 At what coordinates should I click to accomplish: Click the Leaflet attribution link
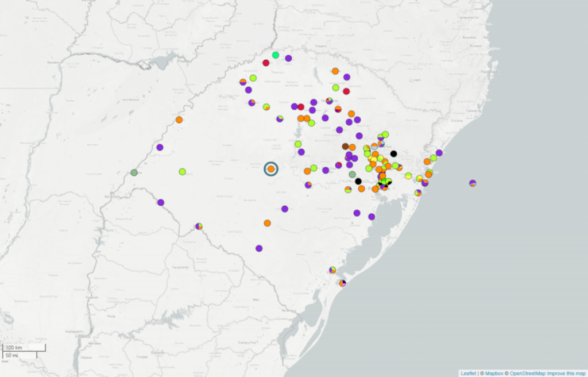pos(468,374)
